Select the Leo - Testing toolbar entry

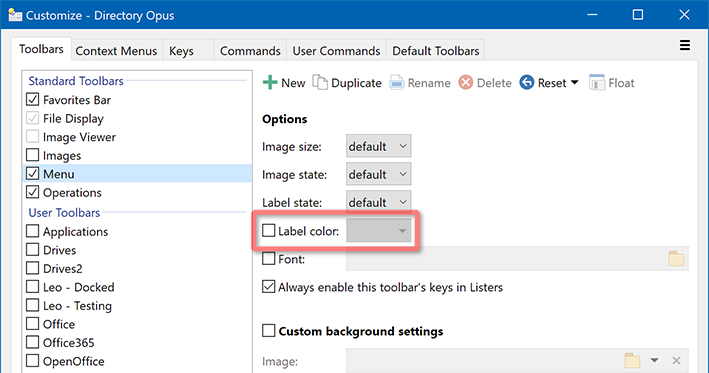point(137,305)
